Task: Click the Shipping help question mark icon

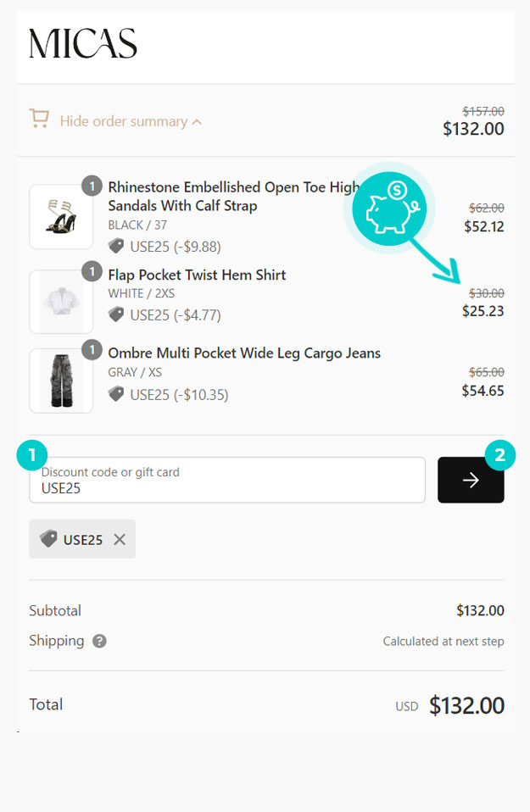Action: click(x=99, y=641)
